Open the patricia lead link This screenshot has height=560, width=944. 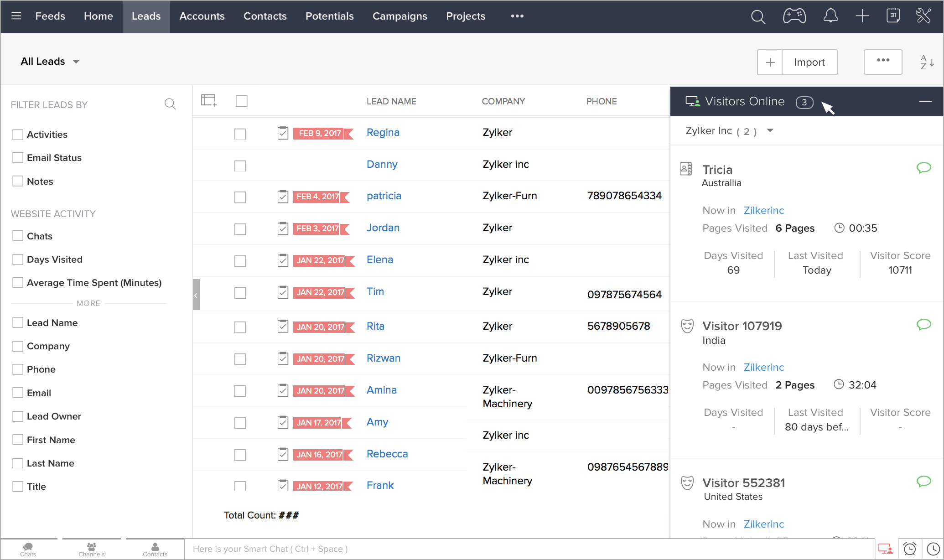[384, 196]
